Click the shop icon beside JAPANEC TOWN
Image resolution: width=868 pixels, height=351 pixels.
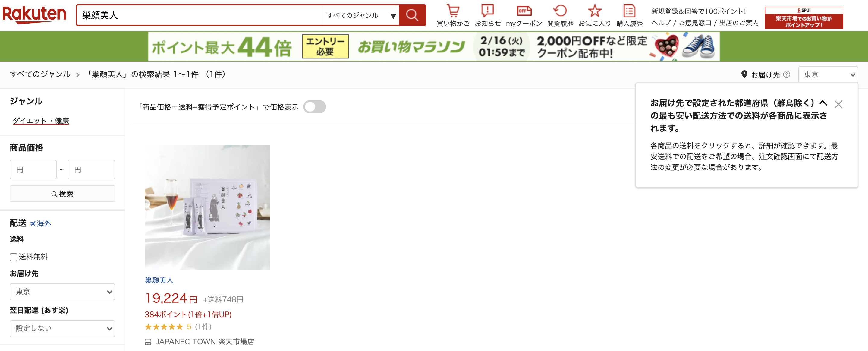148,342
